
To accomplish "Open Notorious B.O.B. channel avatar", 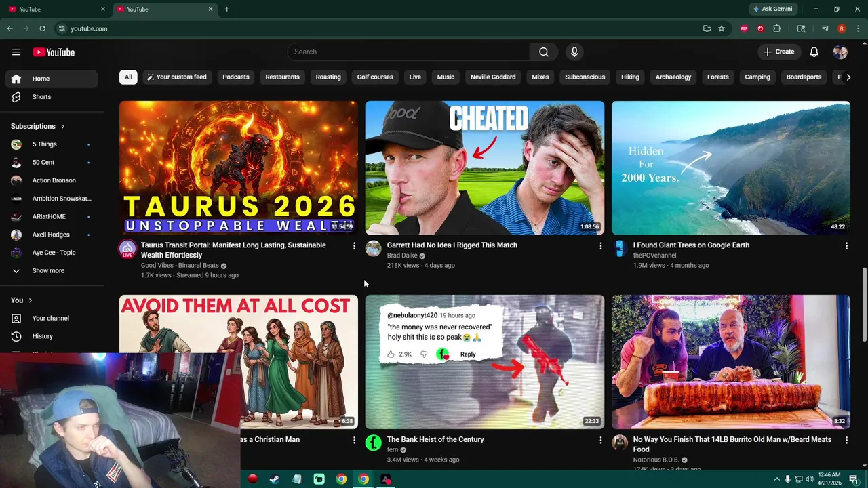I will [x=620, y=443].
